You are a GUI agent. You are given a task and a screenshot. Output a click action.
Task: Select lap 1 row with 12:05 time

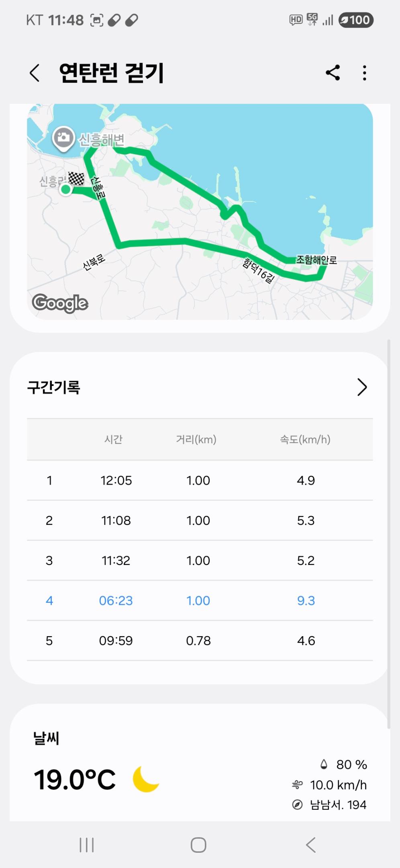click(x=200, y=480)
